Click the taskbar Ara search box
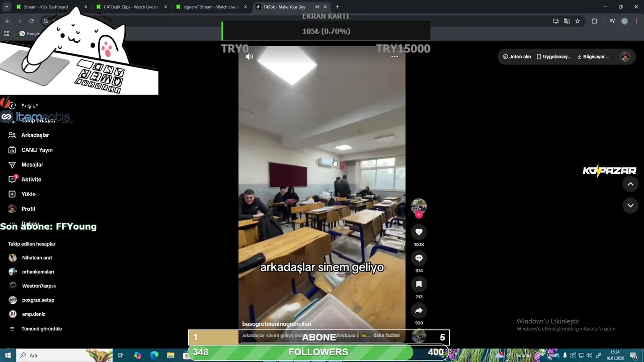The image size is (644, 362). [64, 355]
